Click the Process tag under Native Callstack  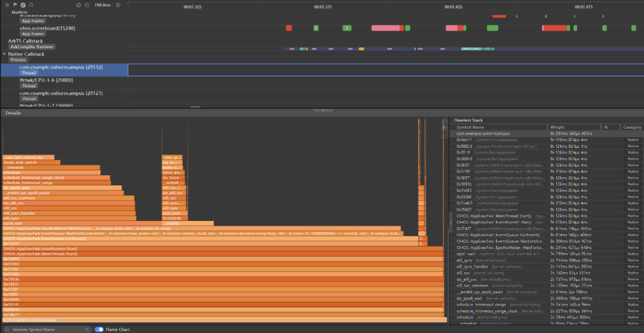18,60
